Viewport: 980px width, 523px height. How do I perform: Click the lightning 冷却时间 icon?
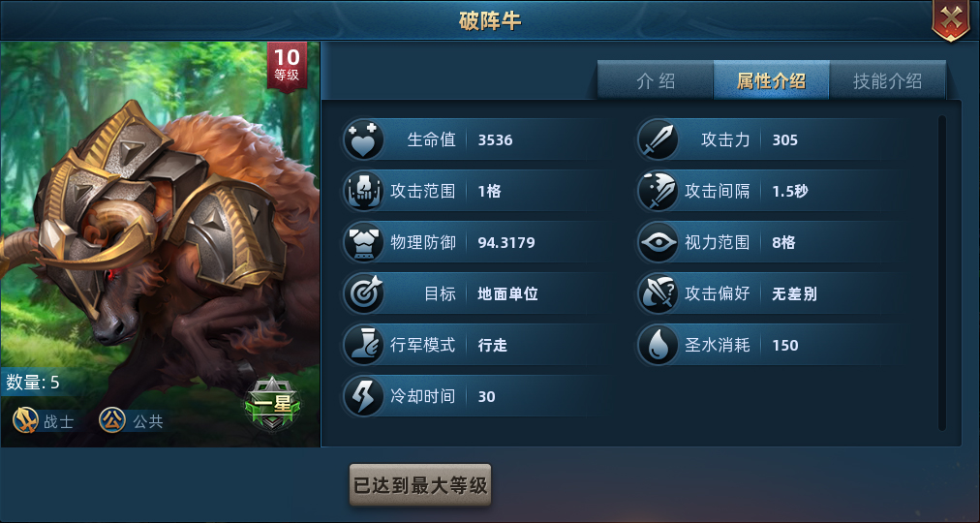pyautogui.click(x=363, y=396)
